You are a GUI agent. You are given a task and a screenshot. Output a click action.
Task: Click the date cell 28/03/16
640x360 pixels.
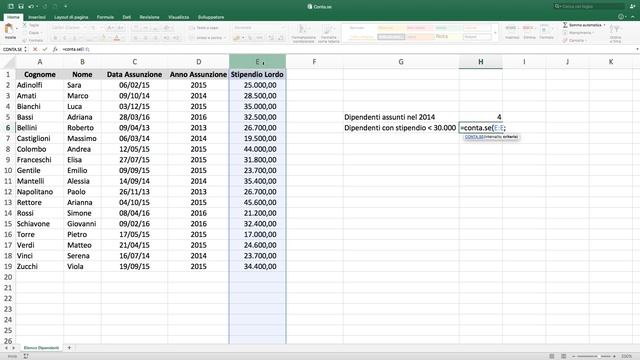pos(134,117)
